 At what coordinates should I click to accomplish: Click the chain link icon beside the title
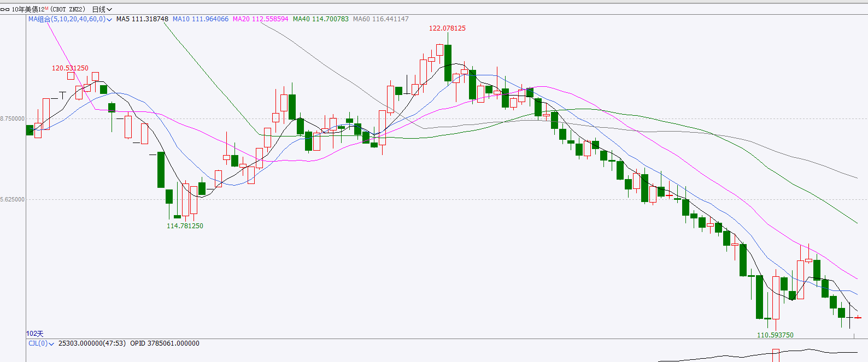[x=5, y=9]
